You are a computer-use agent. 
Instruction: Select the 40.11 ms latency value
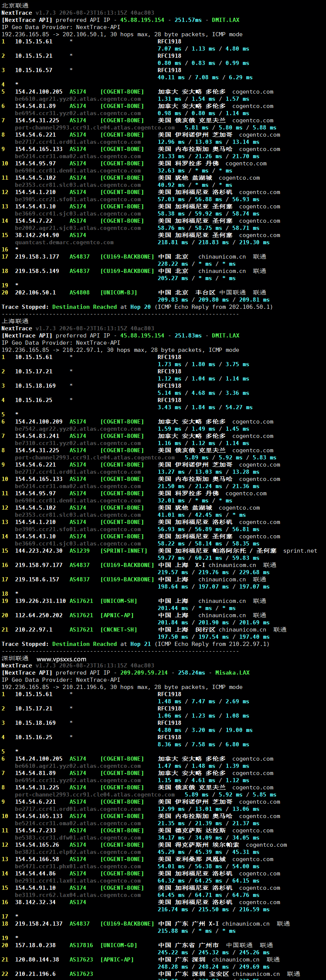tap(171, 77)
